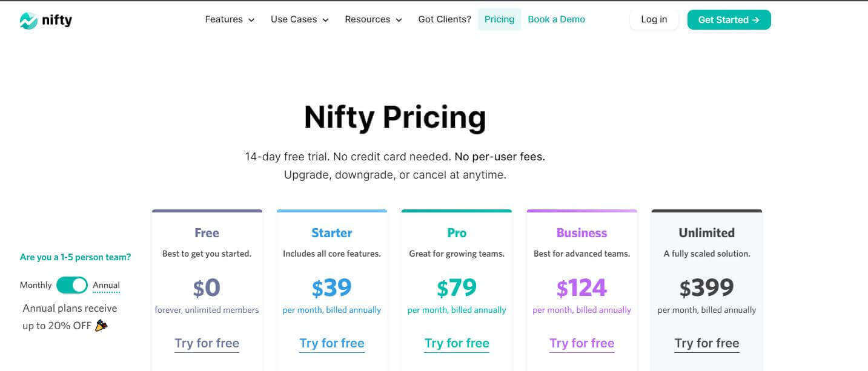Viewport: 868px width, 371px height.
Task: Try for free on the Unlimited plan
Action: coord(706,343)
